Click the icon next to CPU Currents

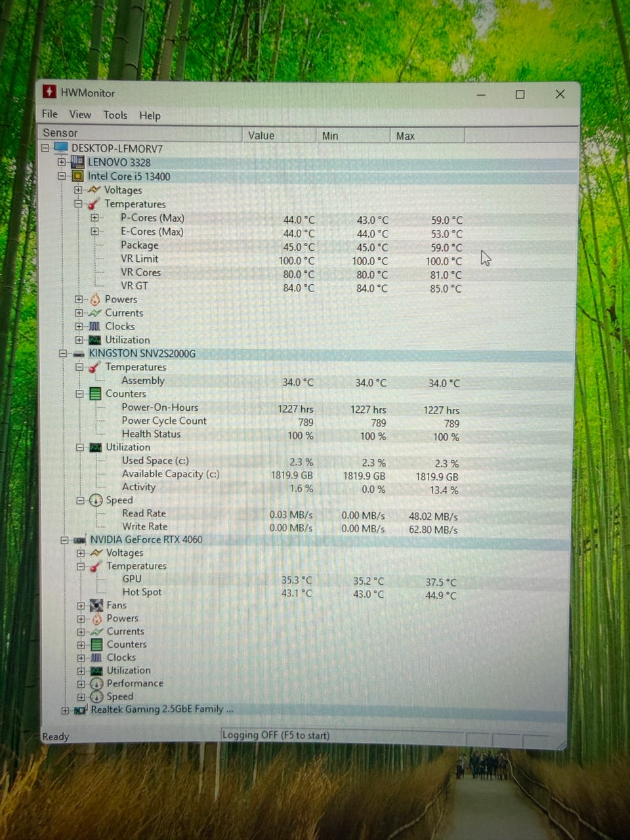pyautogui.click(x=96, y=313)
